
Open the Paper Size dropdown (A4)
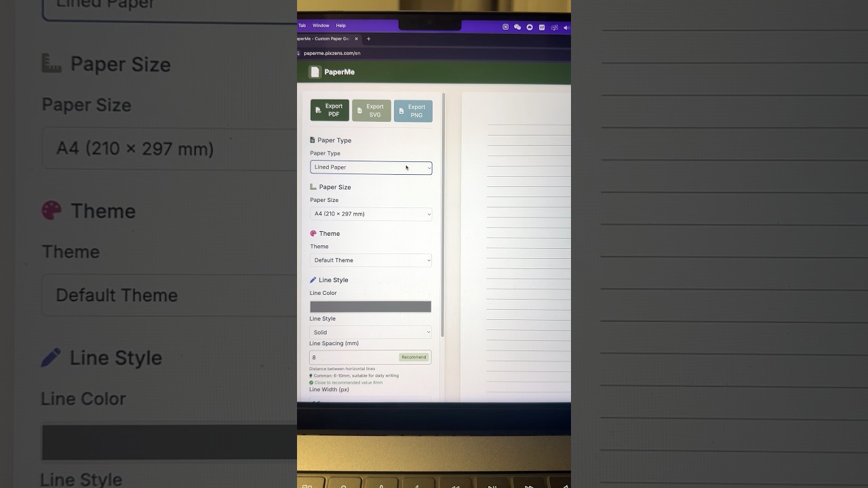click(371, 214)
